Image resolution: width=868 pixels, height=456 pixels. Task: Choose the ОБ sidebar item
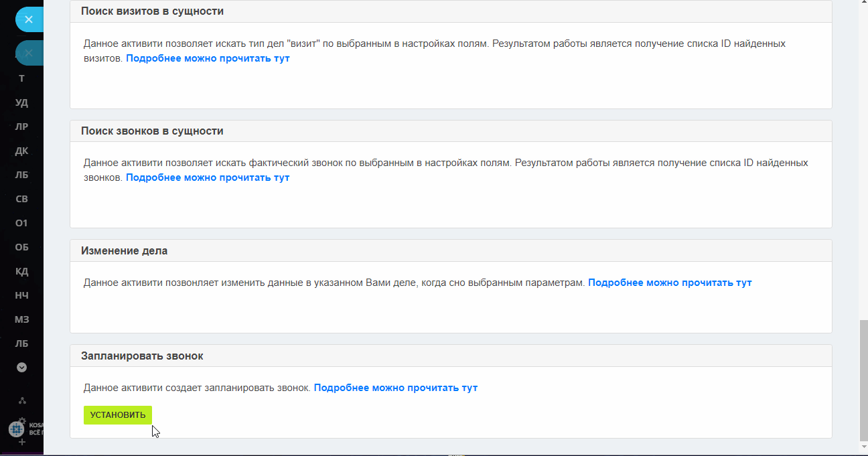21,247
